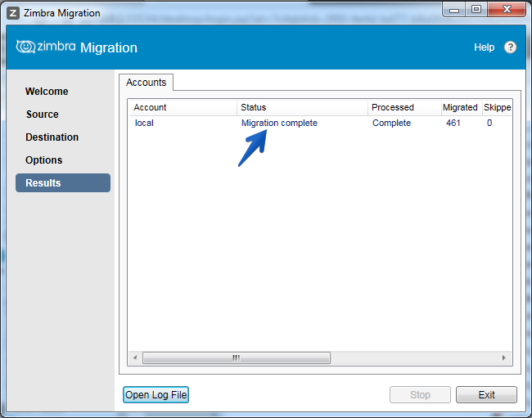Sort by the Status column header
Viewport: 532px width, 418px height.
302,107
